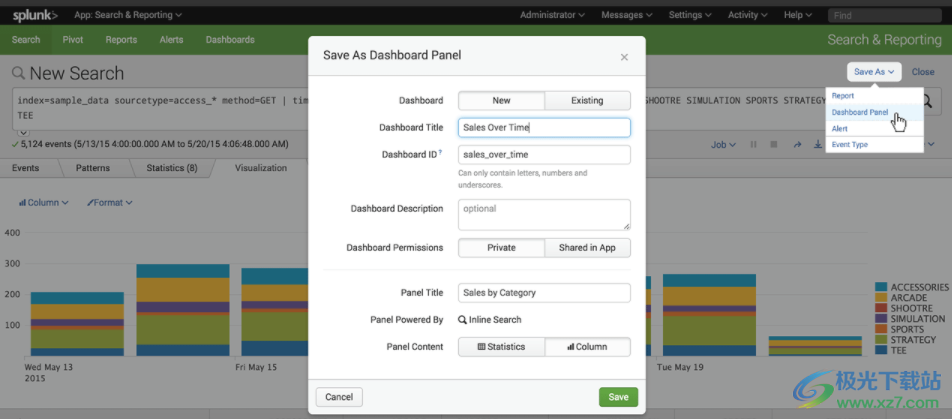The width and height of the screenshot is (952, 419).
Task: Click the Inline Search magnifier icon
Action: 462,320
